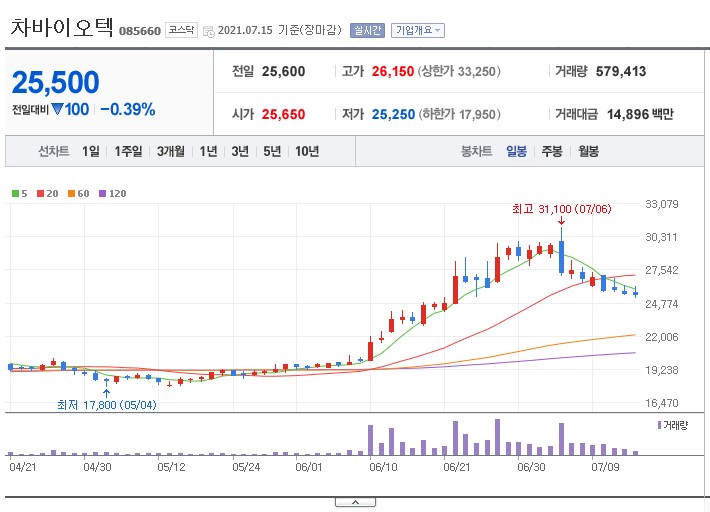Click the orange 60-day moving average swatch

tap(71, 194)
